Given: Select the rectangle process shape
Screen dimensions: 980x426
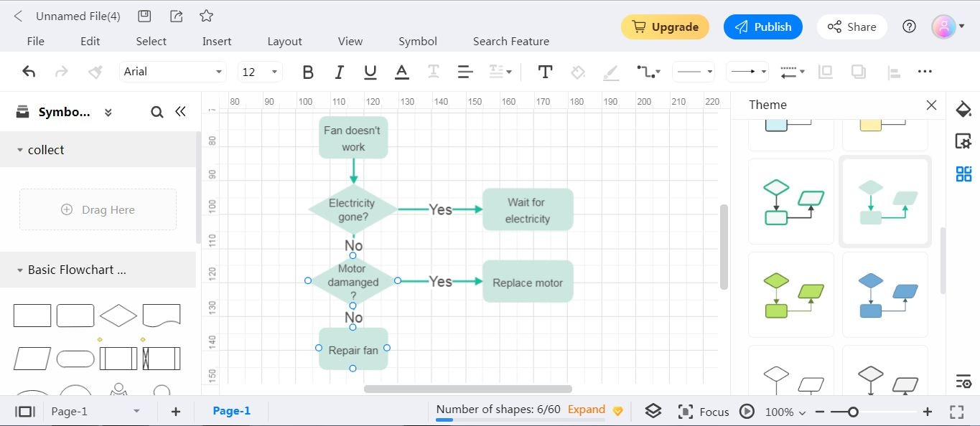Looking at the screenshot, I should coord(32,316).
